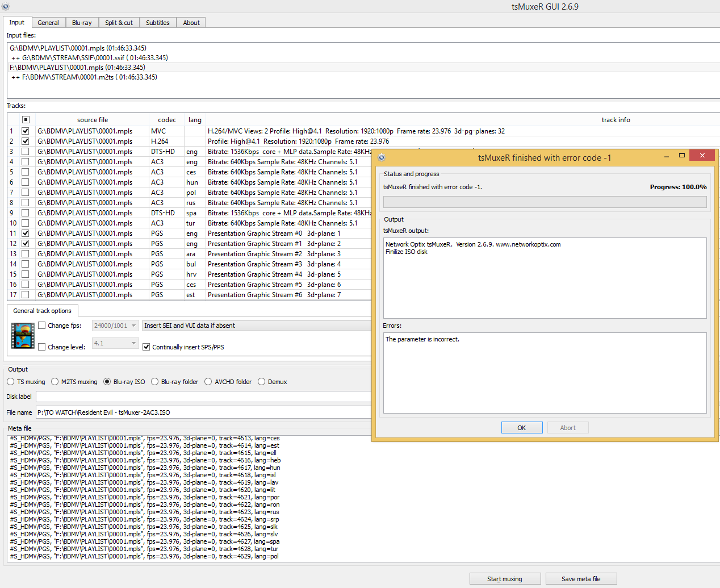This screenshot has height=588, width=720.
Task: Click Start muxing button
Action: point(505,579)
